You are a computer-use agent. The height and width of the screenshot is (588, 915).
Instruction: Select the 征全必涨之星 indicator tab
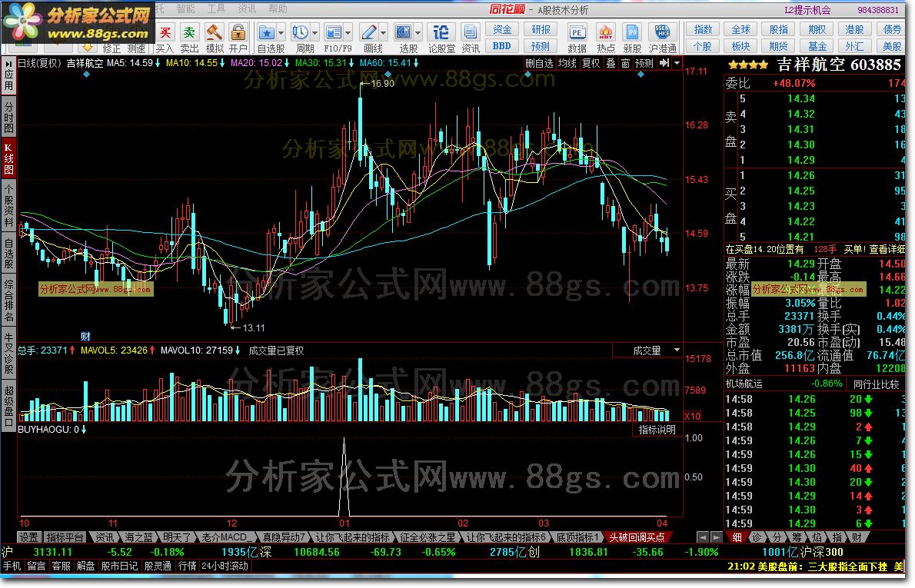click(428, 537)
